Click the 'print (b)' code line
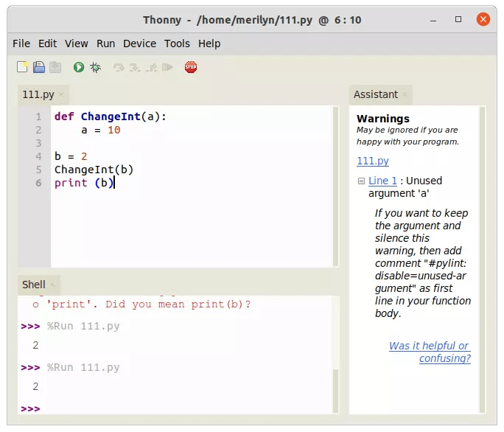This screenshot has width=504, height=432. 84,183
